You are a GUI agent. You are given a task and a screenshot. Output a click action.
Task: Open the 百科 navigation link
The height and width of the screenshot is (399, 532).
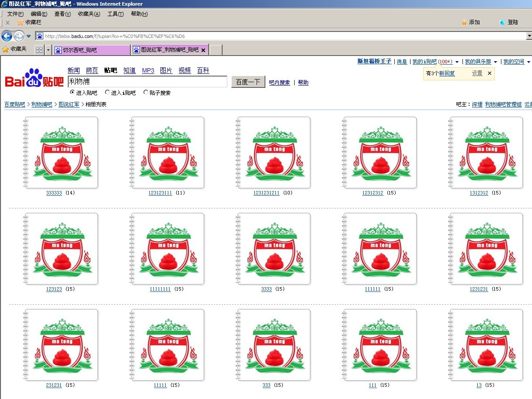click(203, 70)
